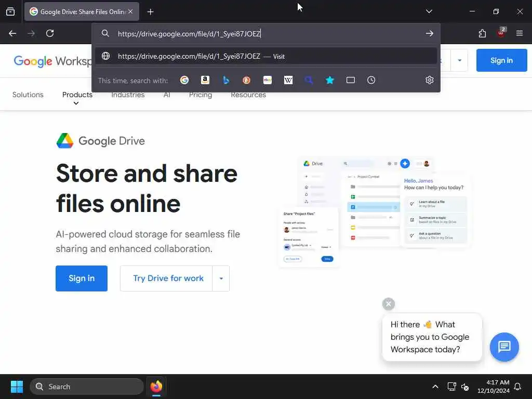
Task: Dismiss the chat greeting popup
Action: click(389, 303)
